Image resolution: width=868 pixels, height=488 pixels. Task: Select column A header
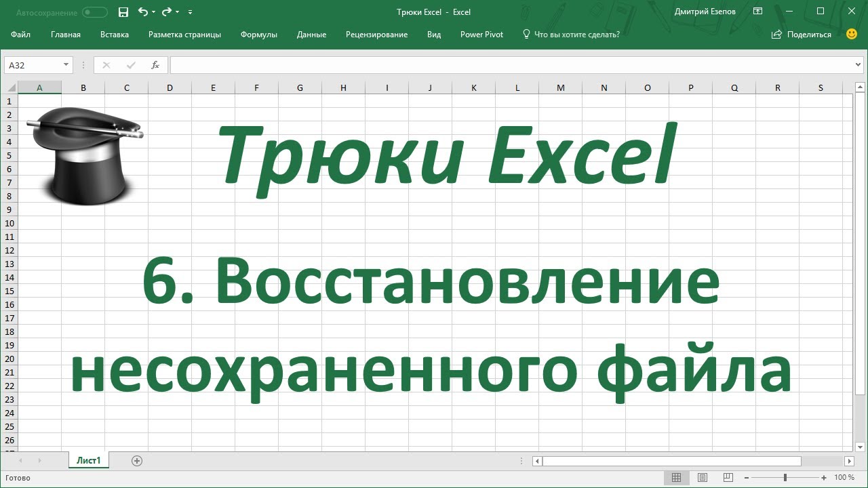[39, 87]
